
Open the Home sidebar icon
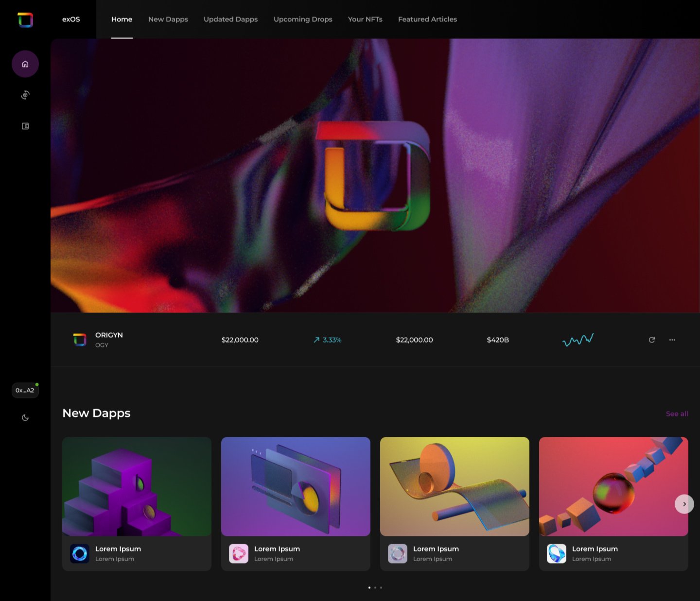click(25, 64)
